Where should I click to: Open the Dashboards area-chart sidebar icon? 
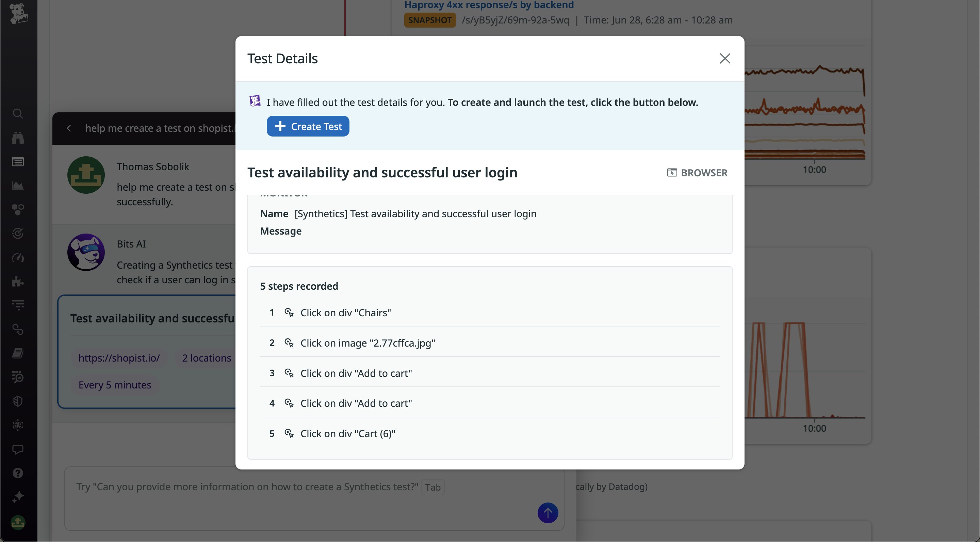pyautogui.click(x=18, y=186)
